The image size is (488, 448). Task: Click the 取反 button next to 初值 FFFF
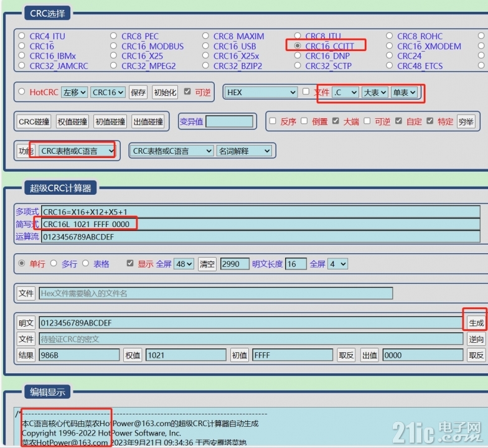pyautogui.click(x=346, y=355)
